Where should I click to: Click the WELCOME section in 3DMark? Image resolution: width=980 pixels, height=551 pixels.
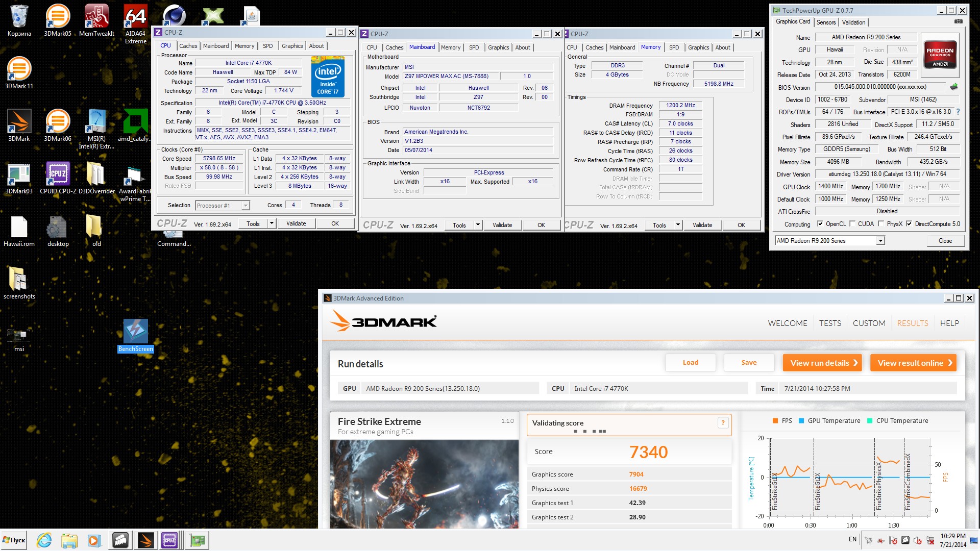coord(788,323)
